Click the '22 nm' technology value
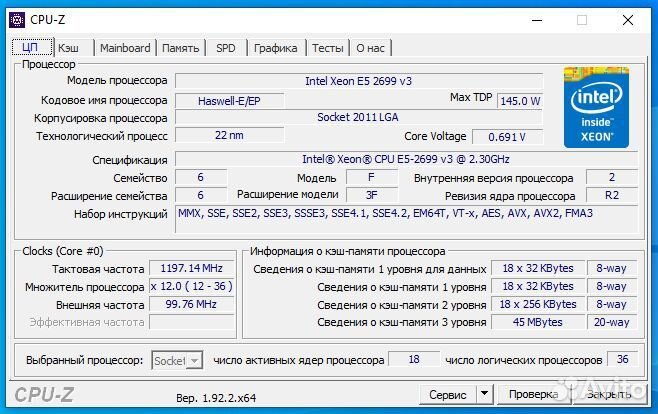 [x=229, y=135]
